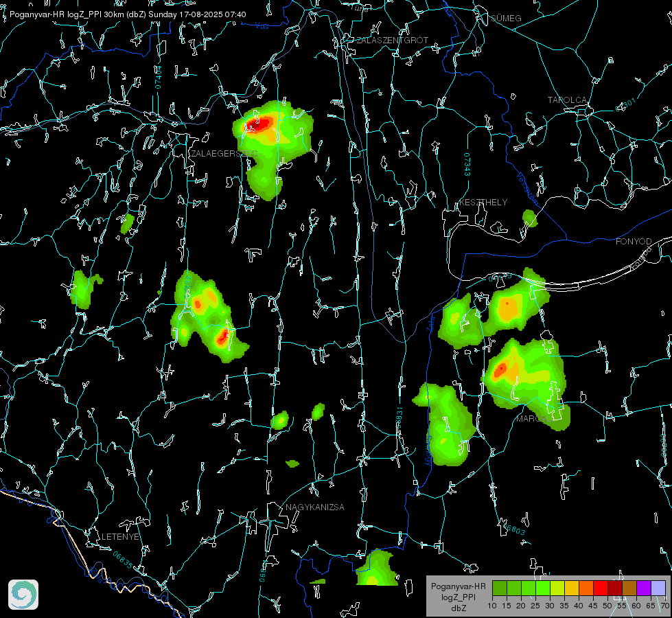Pick the 55-60 dBZ brown swatch

[x=629, y=588]
